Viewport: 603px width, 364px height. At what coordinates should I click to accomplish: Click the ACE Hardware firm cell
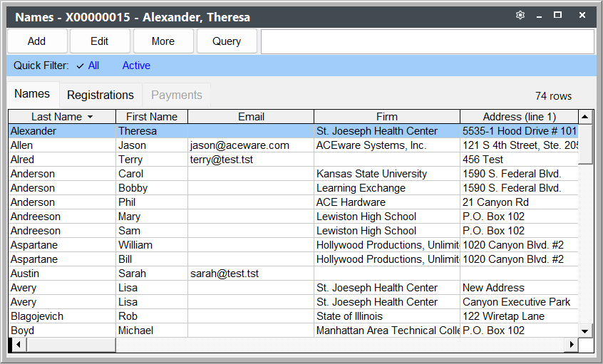[x=387, y=202]
